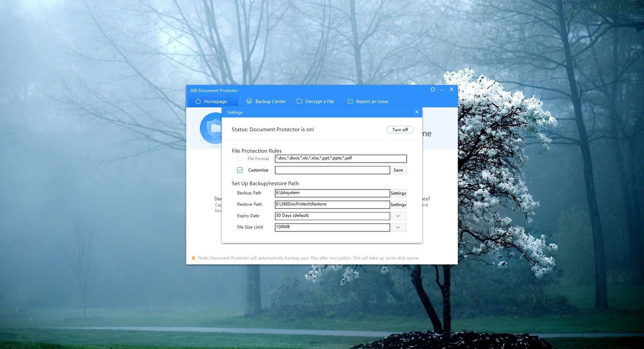
Task: Click the Backup Center layers icon
Action: pos(249,101)
